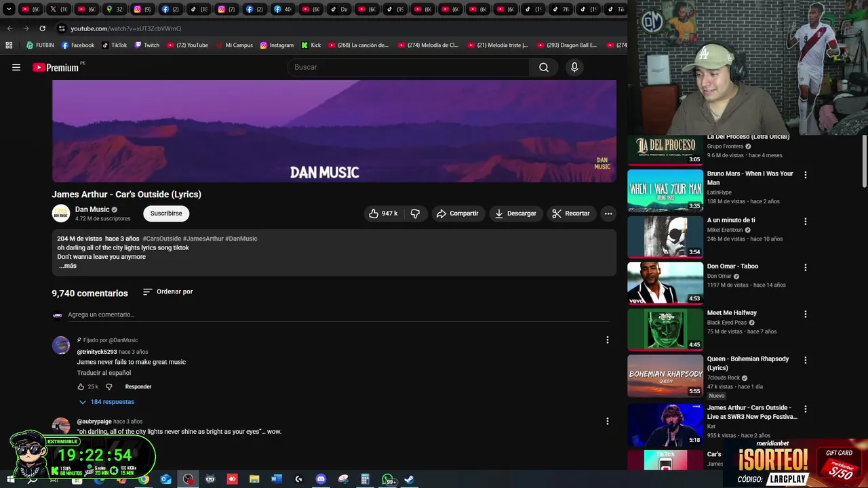Open options for Meet Me Halfway video
The image size is (868, 488).
(x=806, y=314)
